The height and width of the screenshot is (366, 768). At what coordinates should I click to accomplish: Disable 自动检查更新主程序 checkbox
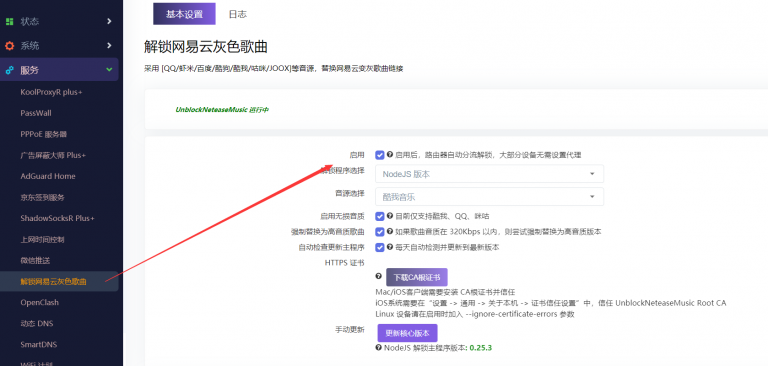tap(380, 247)
